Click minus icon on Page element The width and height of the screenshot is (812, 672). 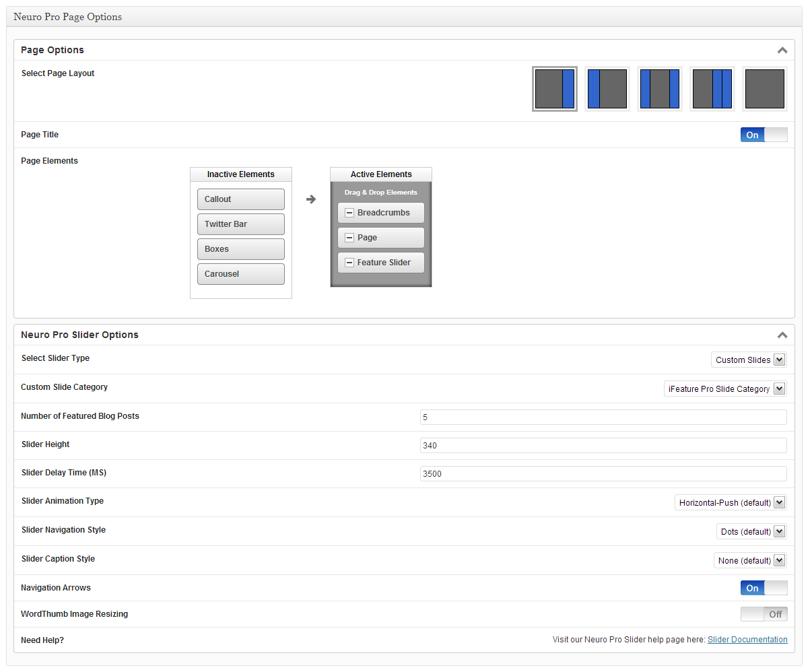coord(349,238)
